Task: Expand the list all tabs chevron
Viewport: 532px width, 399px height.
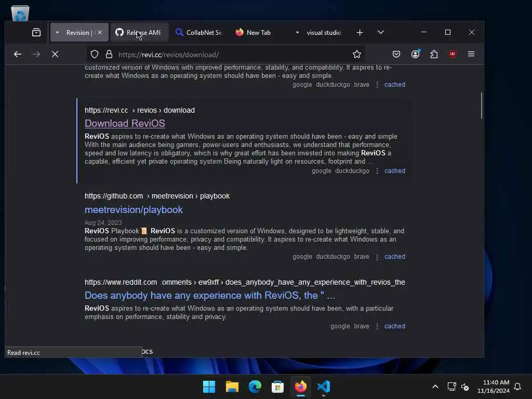Action: pos(381,32)
